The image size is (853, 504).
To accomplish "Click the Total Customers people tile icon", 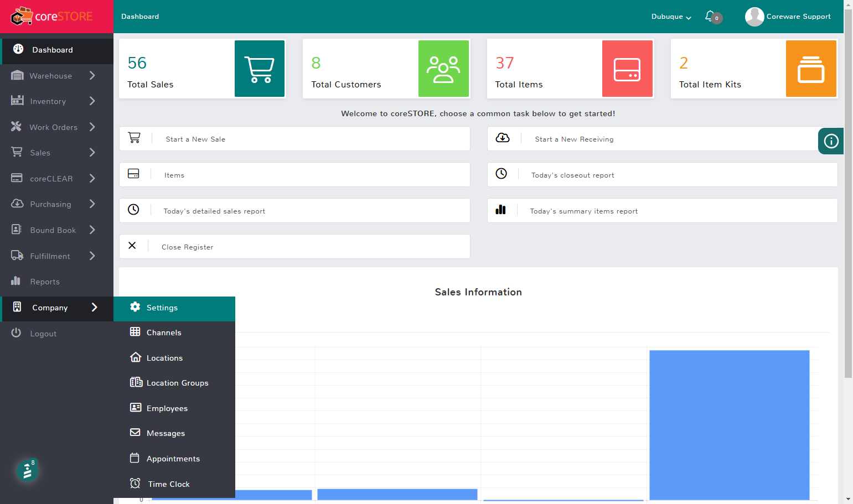I will click(x=443, y=69).
